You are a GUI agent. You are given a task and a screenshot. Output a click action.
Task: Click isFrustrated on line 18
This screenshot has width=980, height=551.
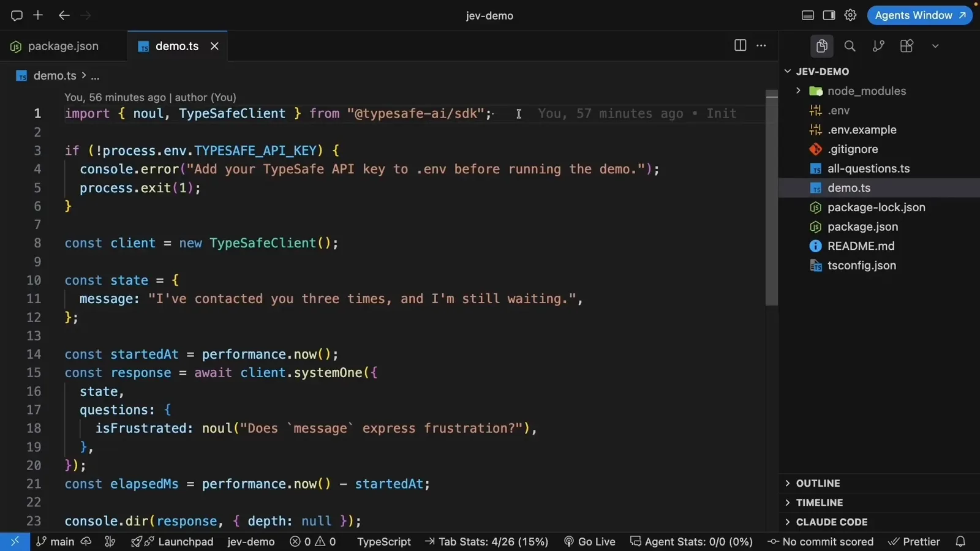point(140,429)
